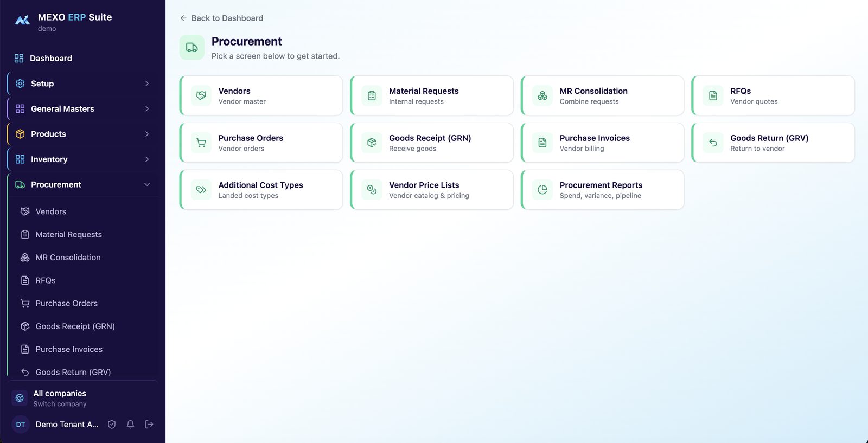Viewport: 868px width, 443px height.
Task: Click the logout icon at sidebar bottom
Action: coord(149,425)
